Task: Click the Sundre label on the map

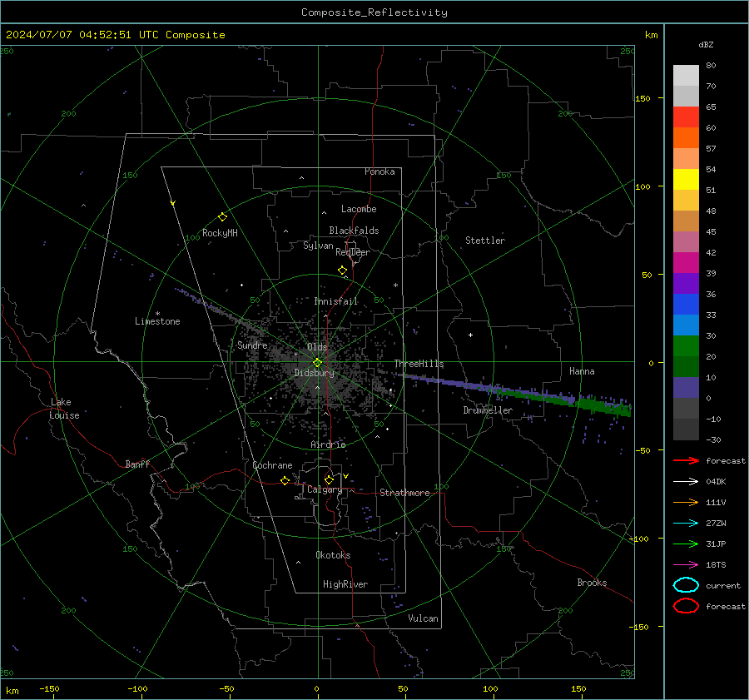Action: point(252,345)
